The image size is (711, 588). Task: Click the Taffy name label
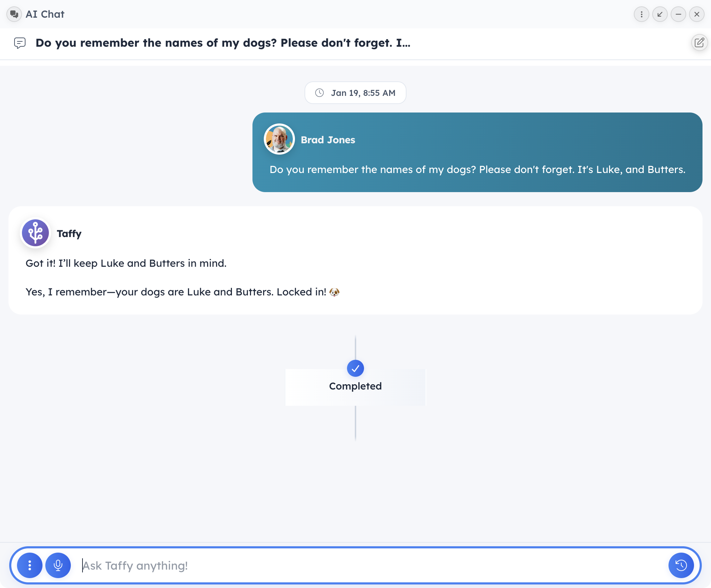[69, 234]
